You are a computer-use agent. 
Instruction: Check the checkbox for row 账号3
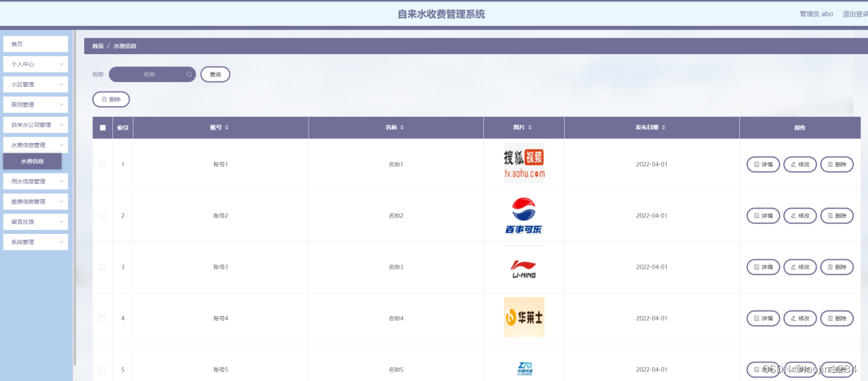pos(103,267)
